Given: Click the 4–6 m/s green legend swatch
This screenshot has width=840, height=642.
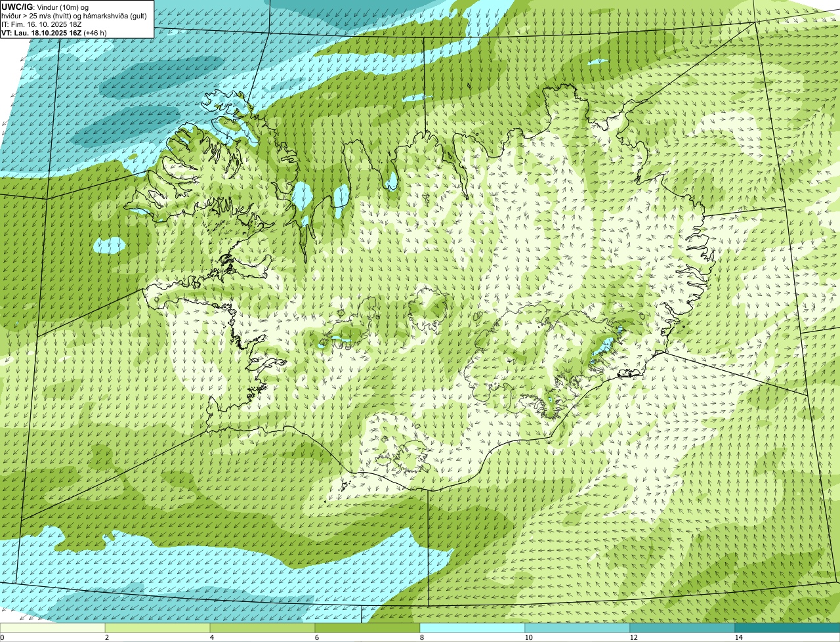Looking at the screenshot, I should tap(262, 628).
